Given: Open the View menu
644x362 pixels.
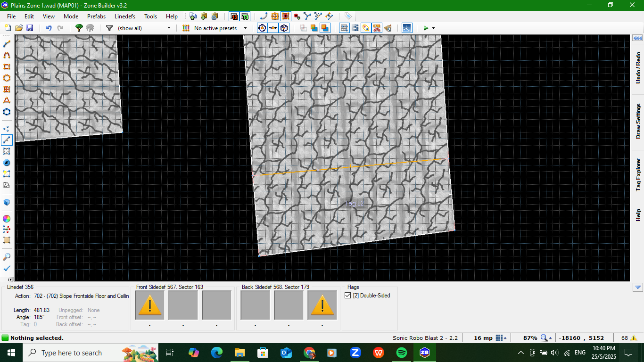Looking at the screenshot, I should pos(49,16).
